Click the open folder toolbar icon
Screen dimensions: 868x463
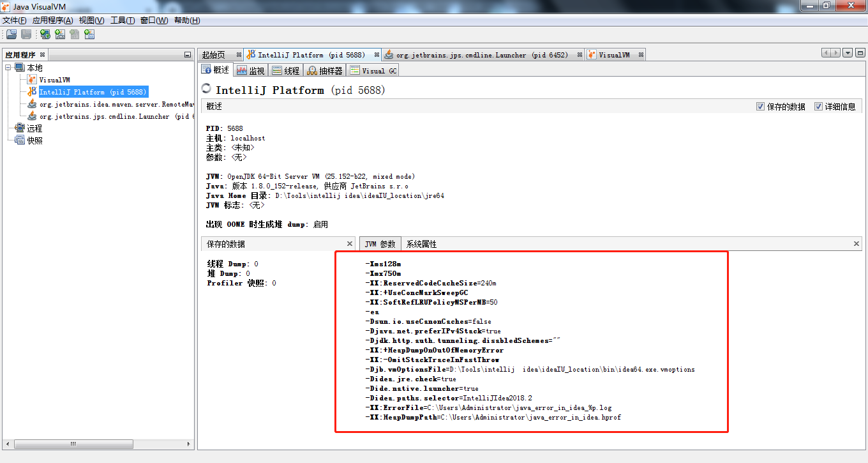coord(11,34)
